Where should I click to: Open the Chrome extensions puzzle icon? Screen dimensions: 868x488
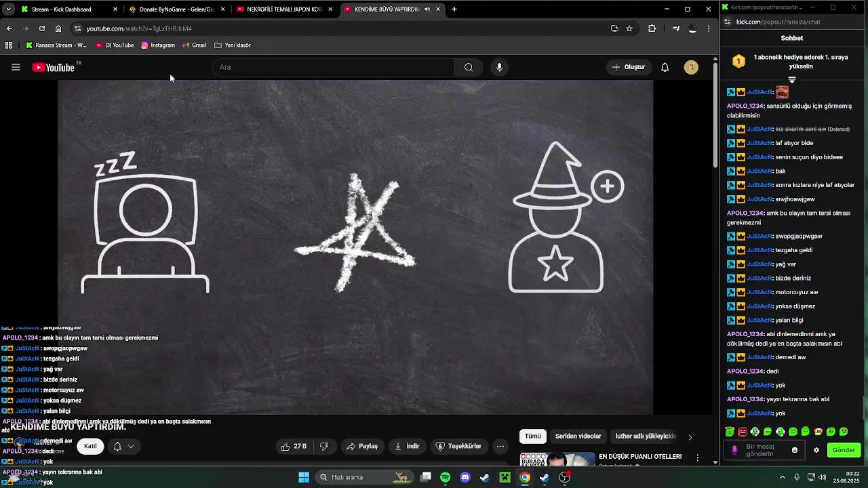(x=652, y=28)
